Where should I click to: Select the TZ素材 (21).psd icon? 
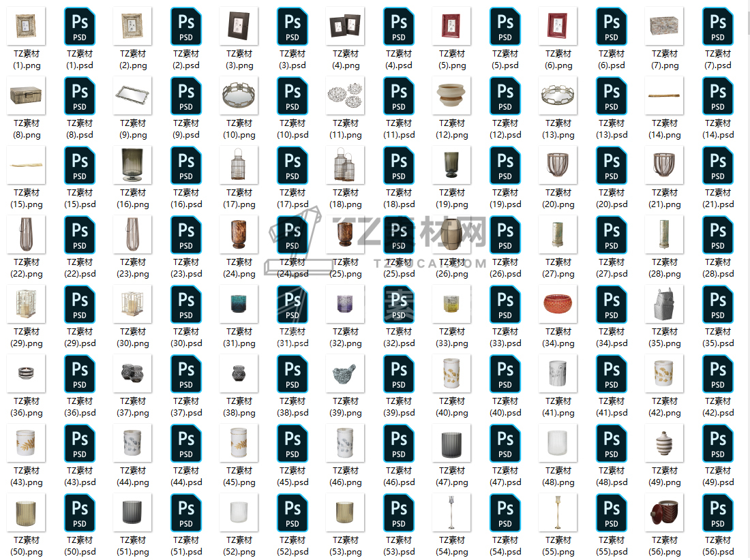coord(718,166)
